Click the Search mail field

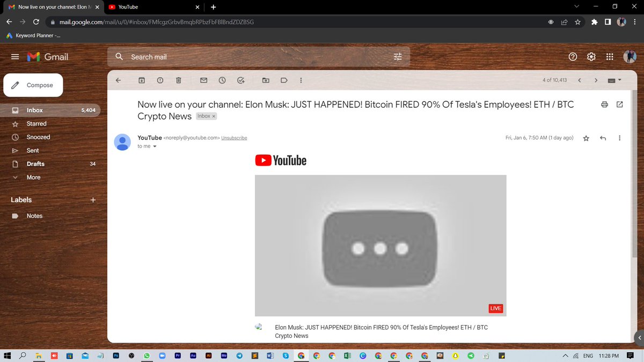(259, 57)
